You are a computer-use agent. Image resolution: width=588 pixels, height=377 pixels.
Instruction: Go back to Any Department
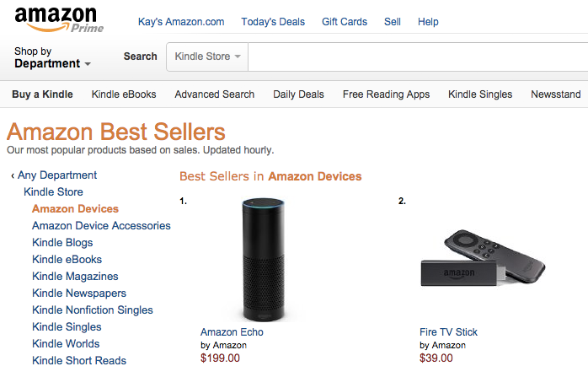point(56,175)
